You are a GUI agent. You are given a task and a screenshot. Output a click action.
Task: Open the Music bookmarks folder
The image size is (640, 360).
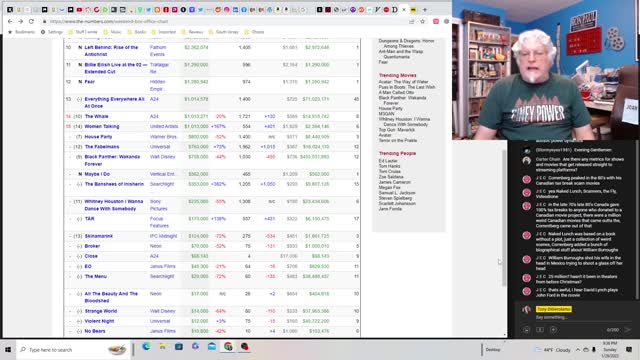[113, 32]
